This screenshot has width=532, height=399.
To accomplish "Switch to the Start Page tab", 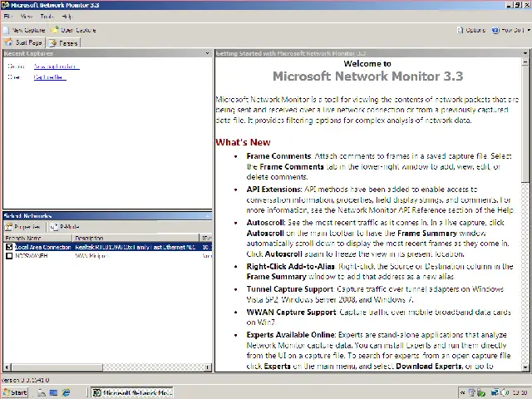I will pos(24,42).
